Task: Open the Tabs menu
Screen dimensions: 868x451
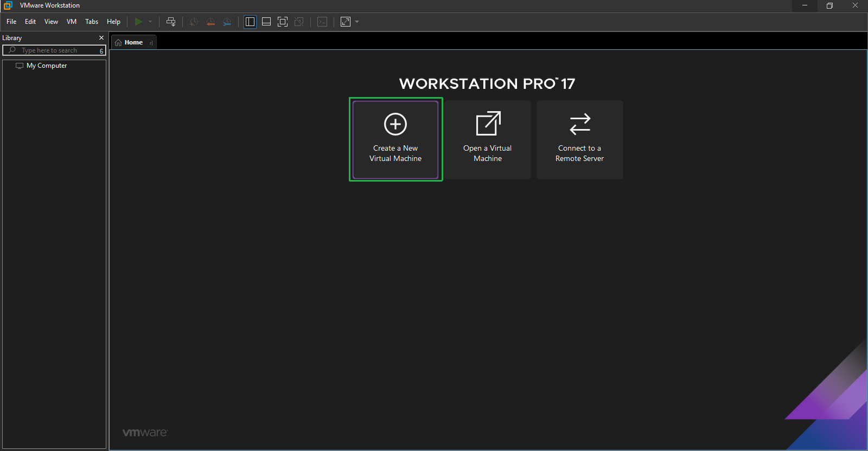Action: tap(92, 22)
